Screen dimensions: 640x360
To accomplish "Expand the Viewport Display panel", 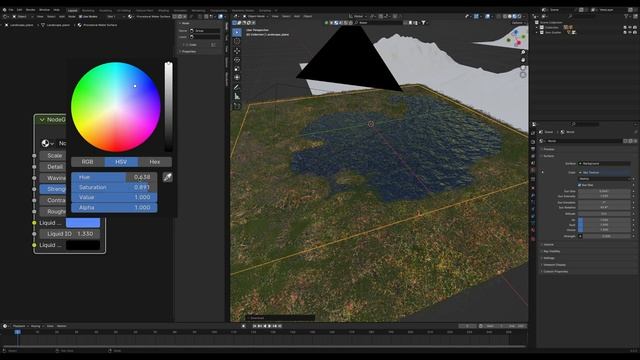I will tap(554, 265).
